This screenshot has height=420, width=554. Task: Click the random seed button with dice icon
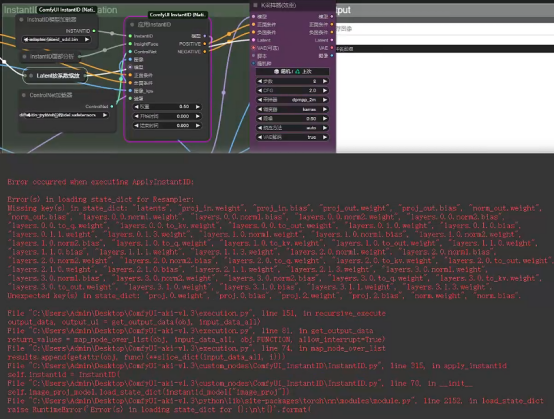pos(282,71)
